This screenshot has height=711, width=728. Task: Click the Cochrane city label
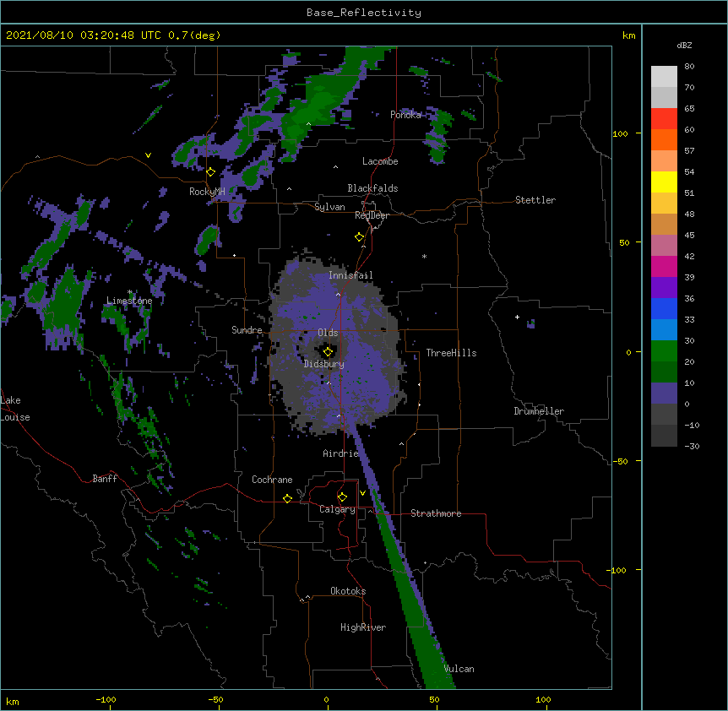click(272, 480)
